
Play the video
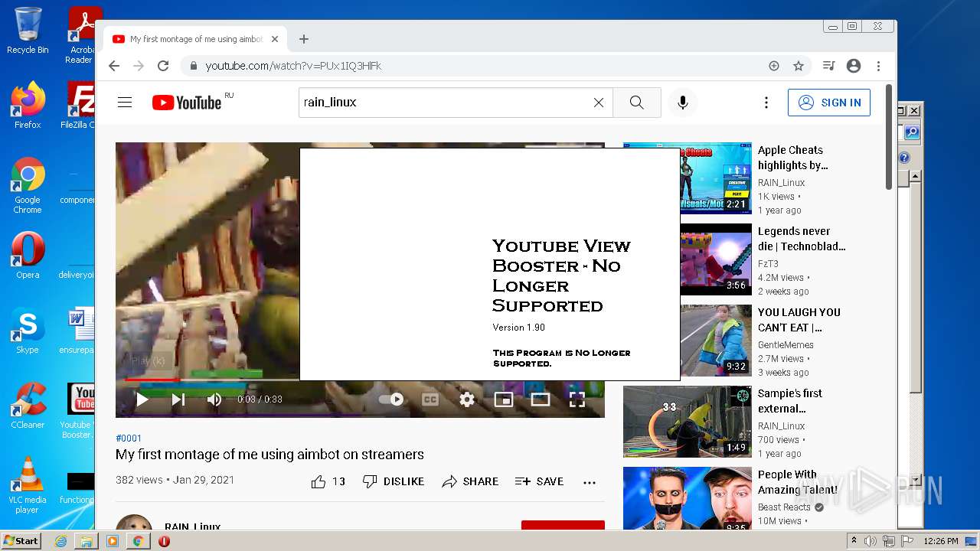click(x=142, y=399)
